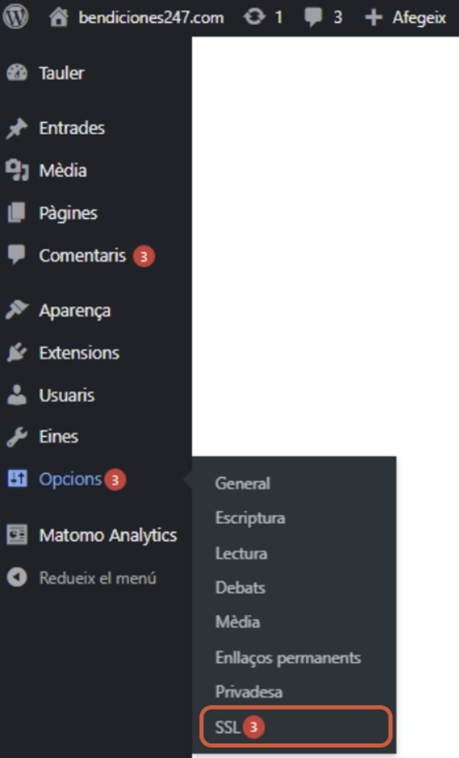Click the Entrades pushpin icon
The height and width of the screenshot is (758, 459).
(x=17, y=128)
